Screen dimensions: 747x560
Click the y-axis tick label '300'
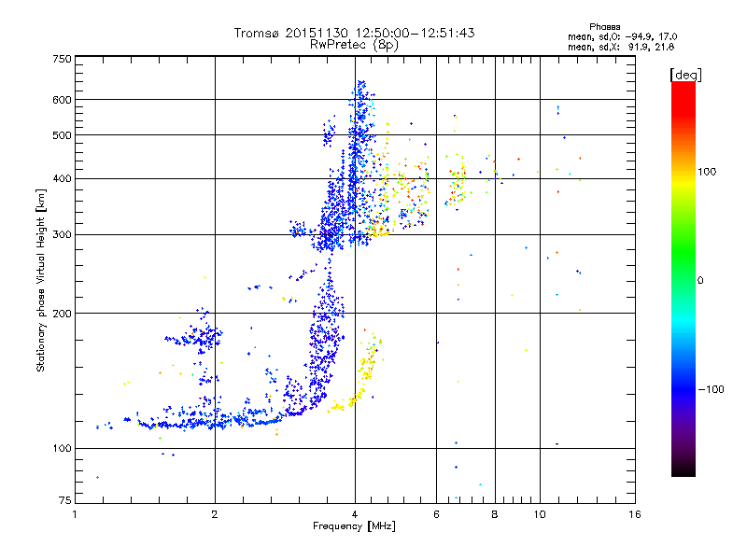tap(63, 235)
